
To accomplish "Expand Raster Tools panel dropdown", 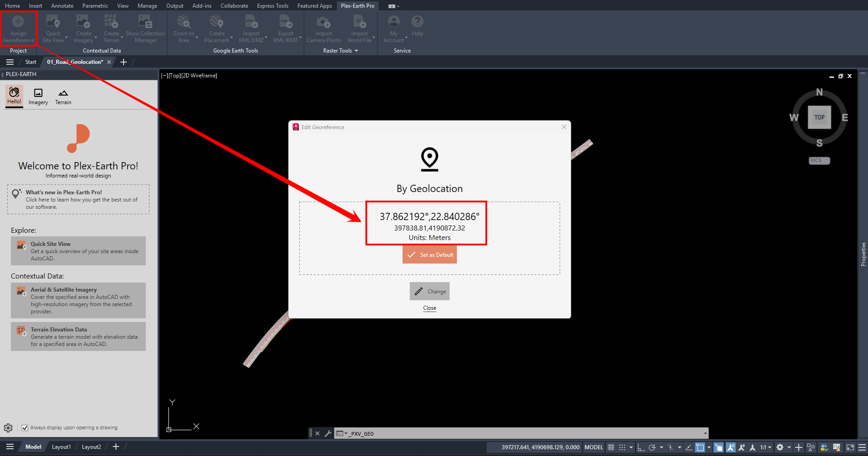I will [356, 51].
